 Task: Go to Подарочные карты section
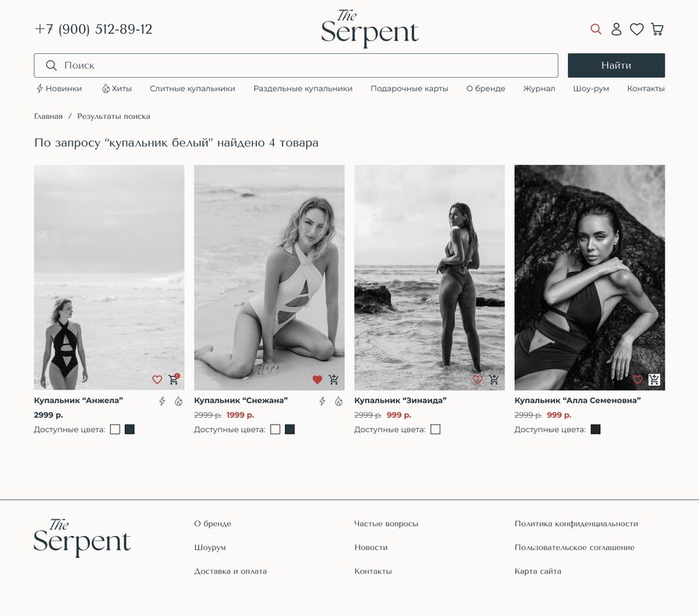pyautogui.click(x=409, y=89)
